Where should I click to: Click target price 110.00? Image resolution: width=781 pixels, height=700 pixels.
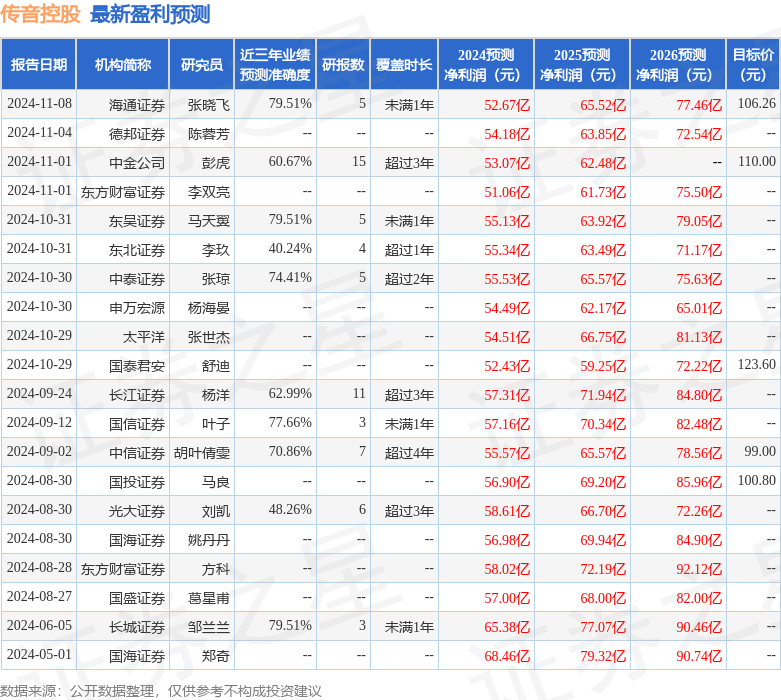[757, 161]
